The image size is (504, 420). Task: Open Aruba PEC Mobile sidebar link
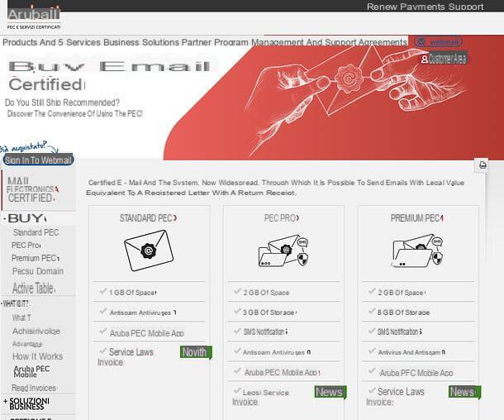(31, 371)
